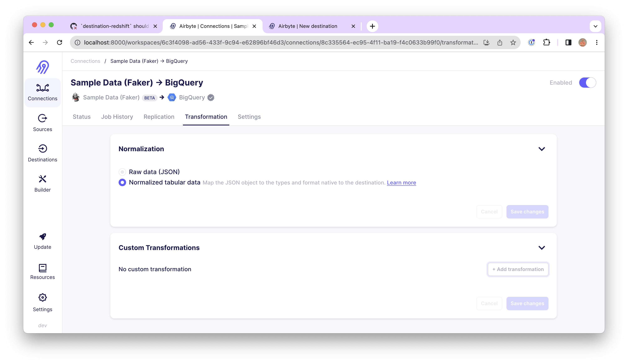Click the Add transformation button
Image resolution: width=628 pixels, height=364 pixels.
[518, 269]
